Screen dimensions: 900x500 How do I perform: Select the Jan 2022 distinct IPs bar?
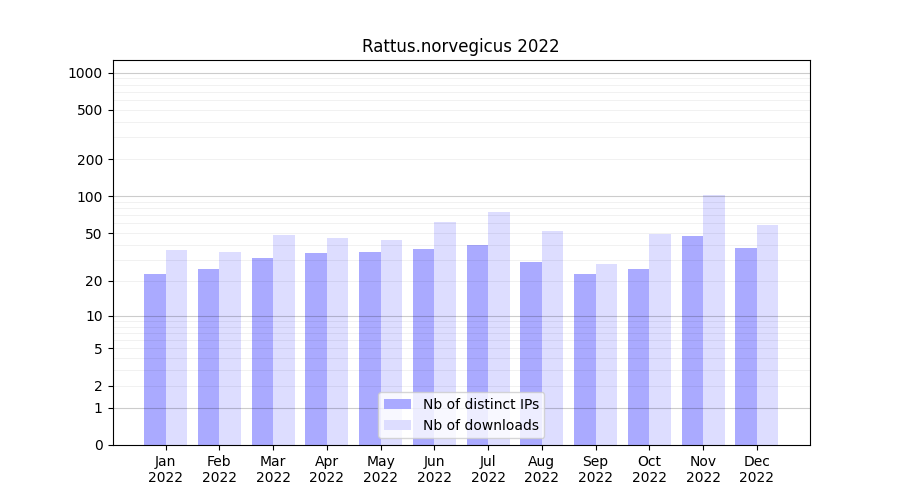[155, 359]
